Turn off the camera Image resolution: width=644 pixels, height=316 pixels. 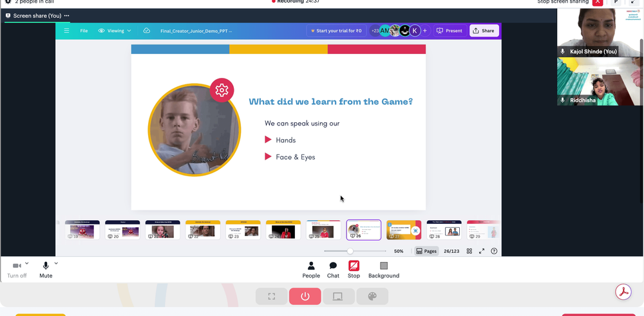[x=17, y=270]
